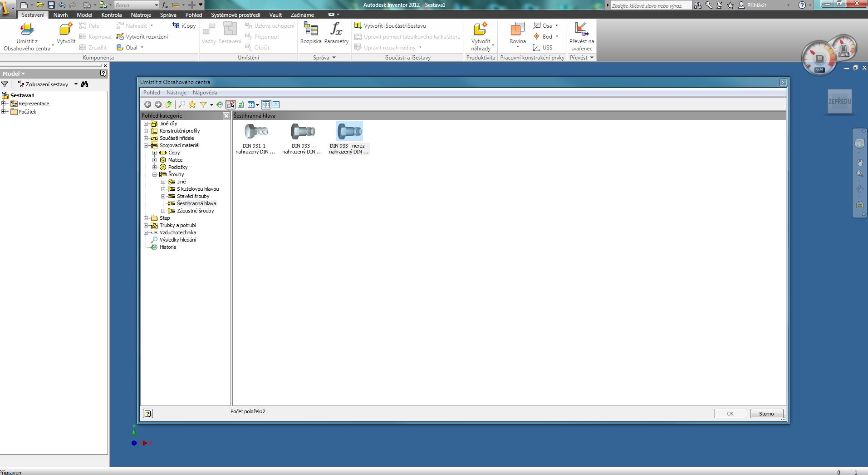868x475 pixels.
Task: Click the green refresh icon in dialog toolbar
Action: coord(240,104)
